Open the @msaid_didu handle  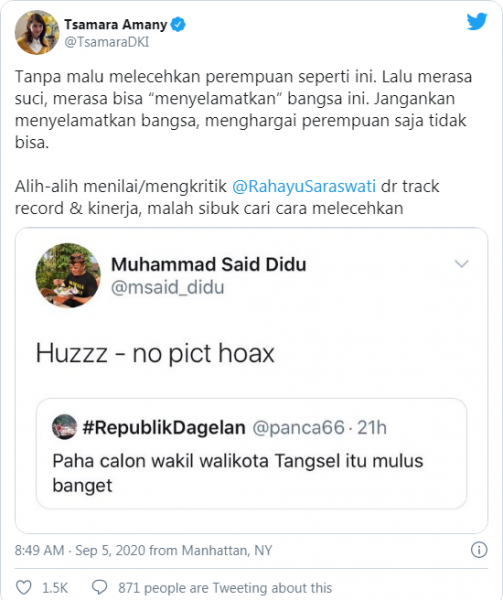[x=168, y=288]
